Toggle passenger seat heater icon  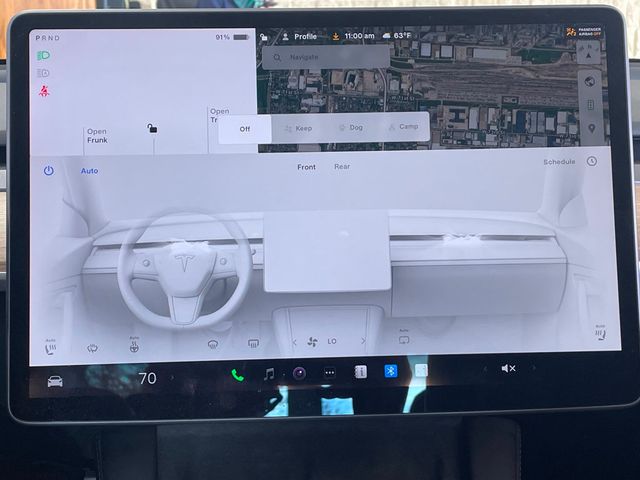(600, 333)
